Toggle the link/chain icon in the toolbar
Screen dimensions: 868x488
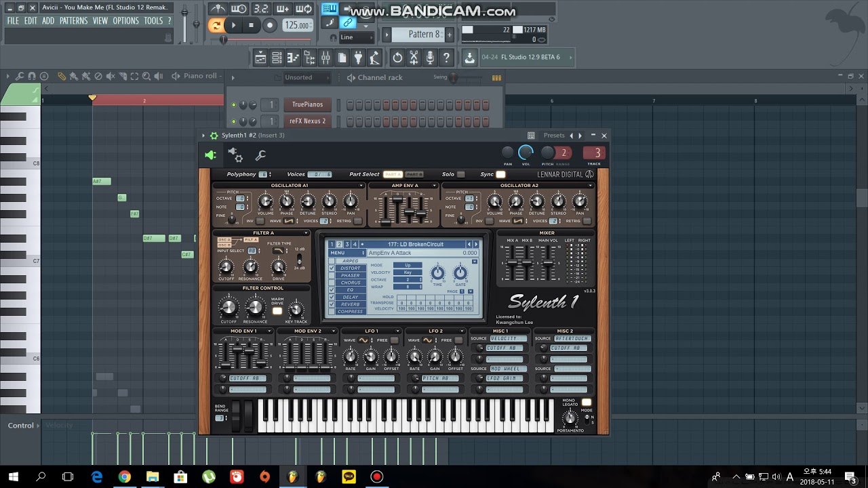click(x=348, y=22)
